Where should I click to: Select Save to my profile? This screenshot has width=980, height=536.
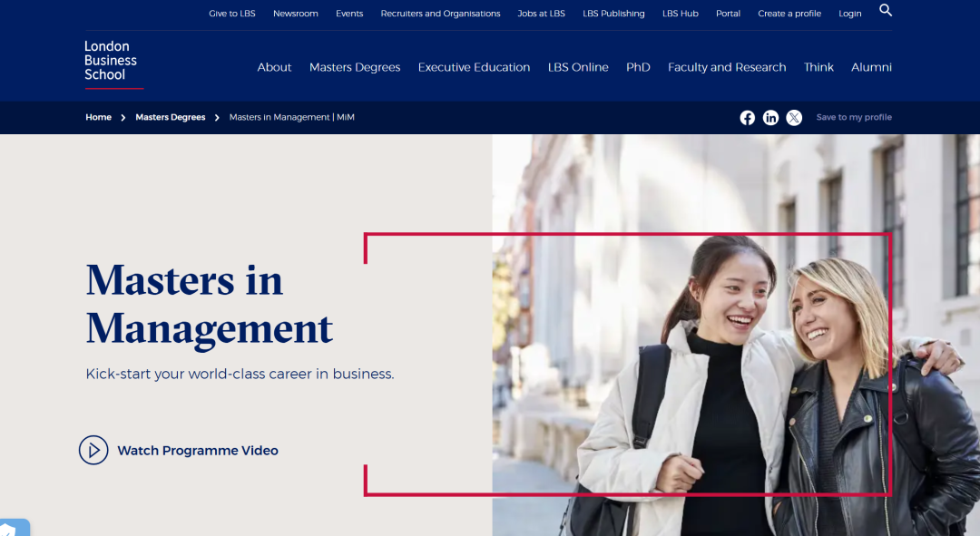[x=854, y=118]
